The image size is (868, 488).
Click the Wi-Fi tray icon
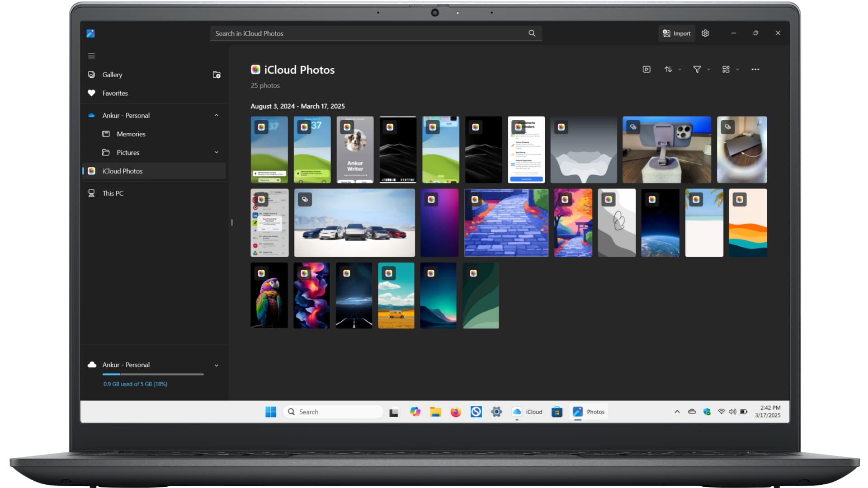click(x=721, y=412)
